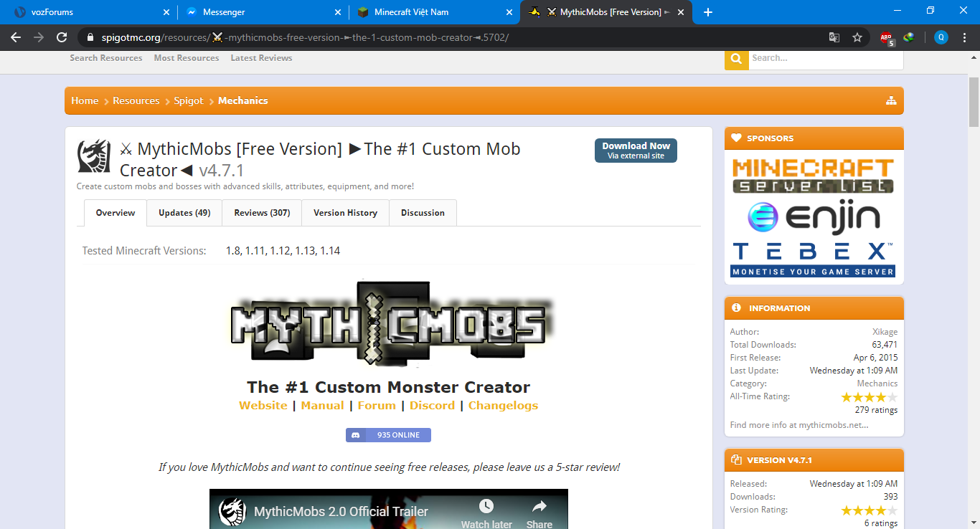
Task: Open the Search Resources link
Action: 106,58
